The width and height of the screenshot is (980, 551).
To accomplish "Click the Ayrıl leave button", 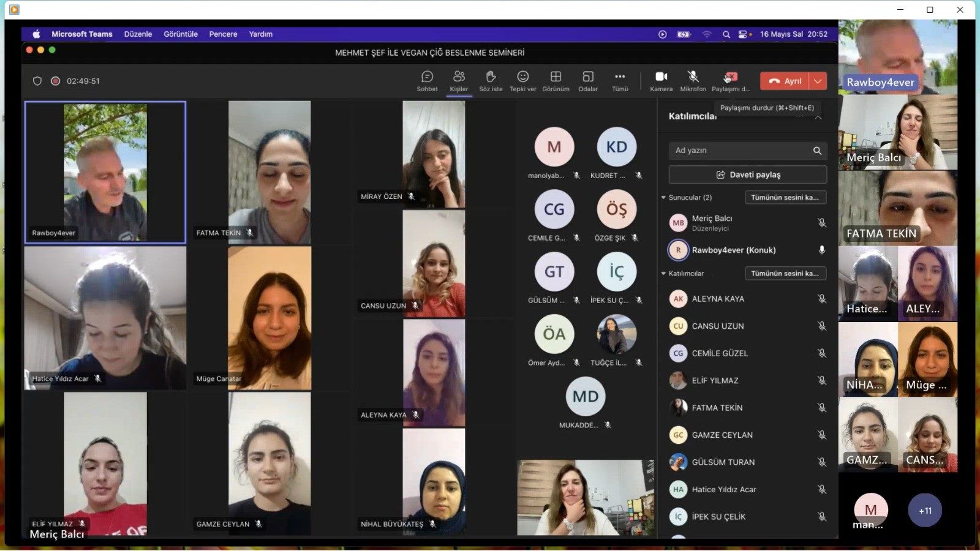I will (x=785, y=81).
